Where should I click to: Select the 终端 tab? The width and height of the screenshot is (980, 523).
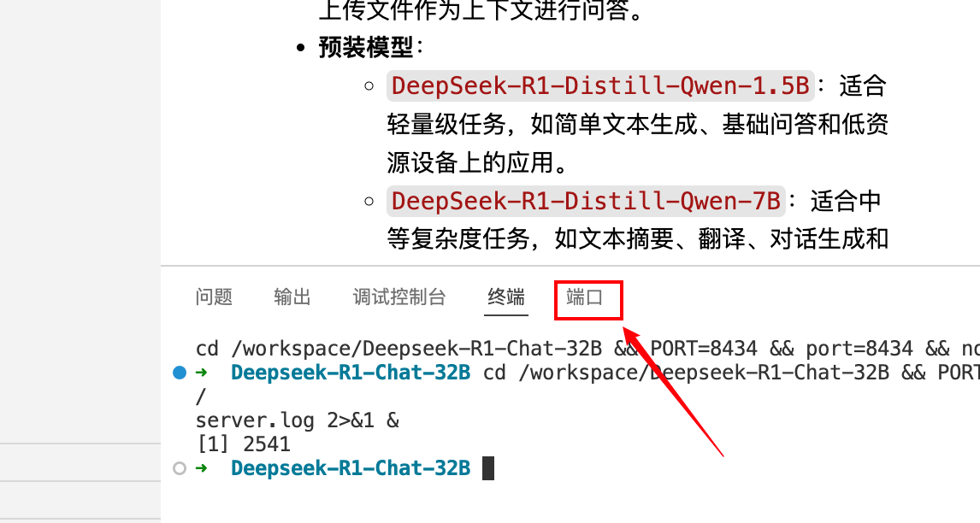[506, 297]
